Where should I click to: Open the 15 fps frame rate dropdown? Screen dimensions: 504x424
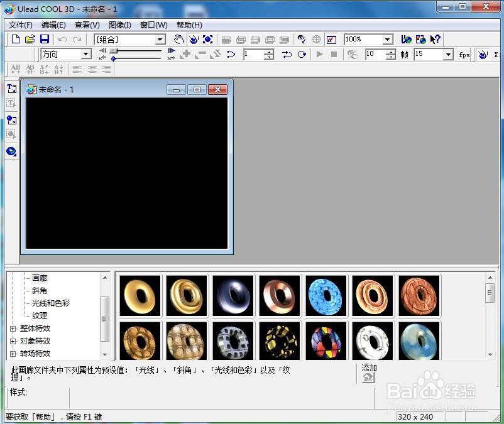pyautogui.click(x=448, y=55)
